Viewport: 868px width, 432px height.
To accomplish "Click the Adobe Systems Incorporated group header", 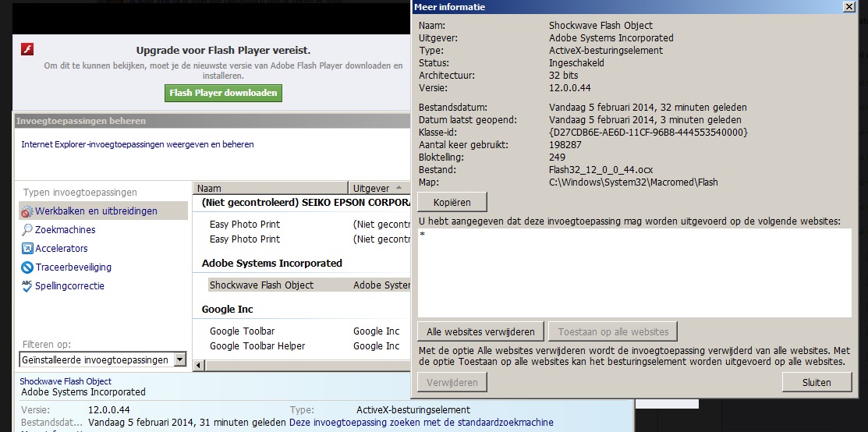I will 272,263.
